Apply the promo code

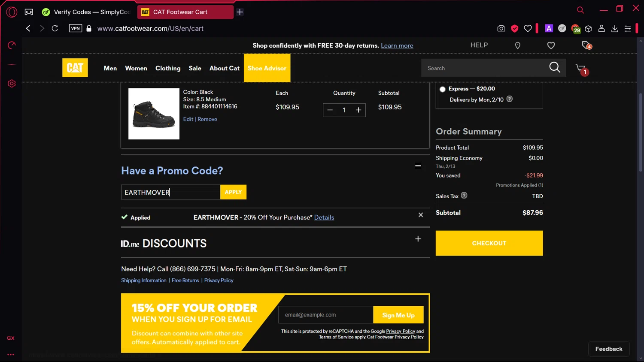pos(233,192)
